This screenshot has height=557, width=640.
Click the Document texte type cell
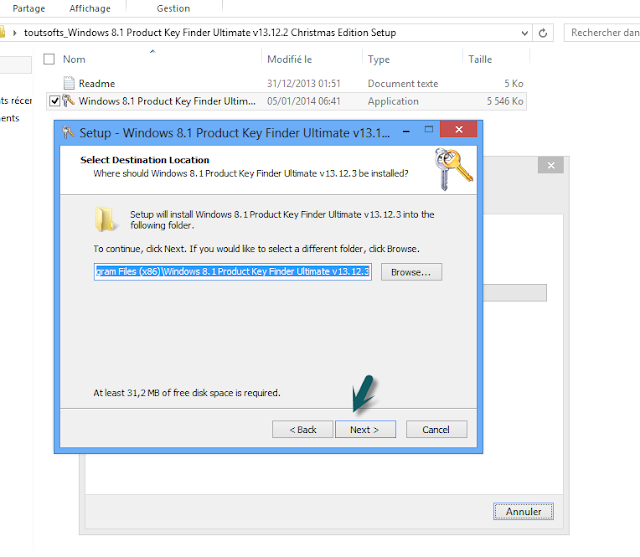point(403,84)
